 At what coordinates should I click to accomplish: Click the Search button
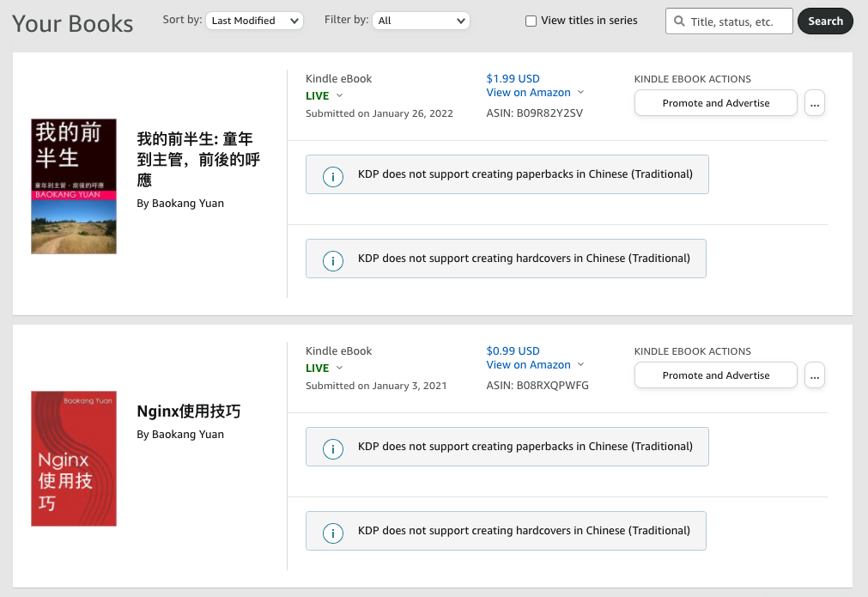[825, 21]
